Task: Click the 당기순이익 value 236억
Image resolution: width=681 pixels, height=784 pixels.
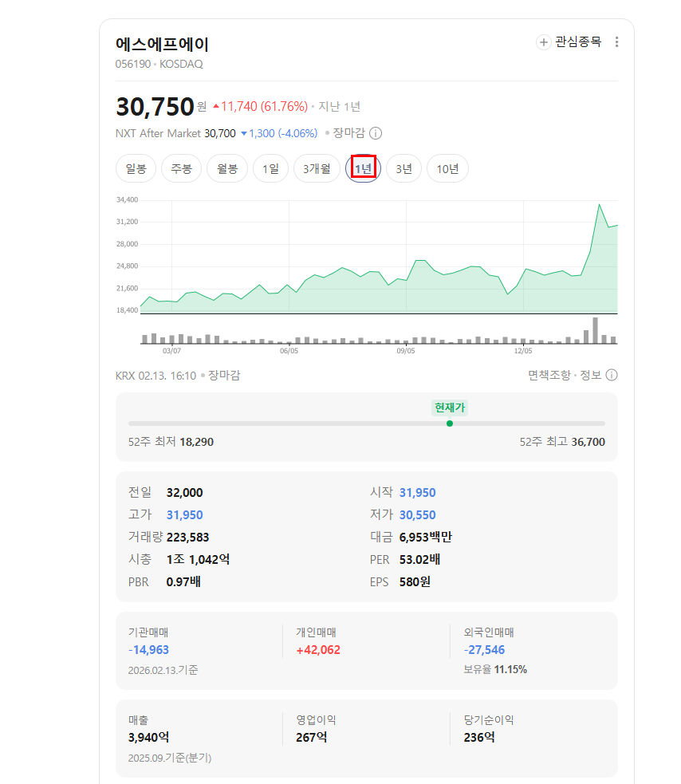Action: click(x=479, y=738)
